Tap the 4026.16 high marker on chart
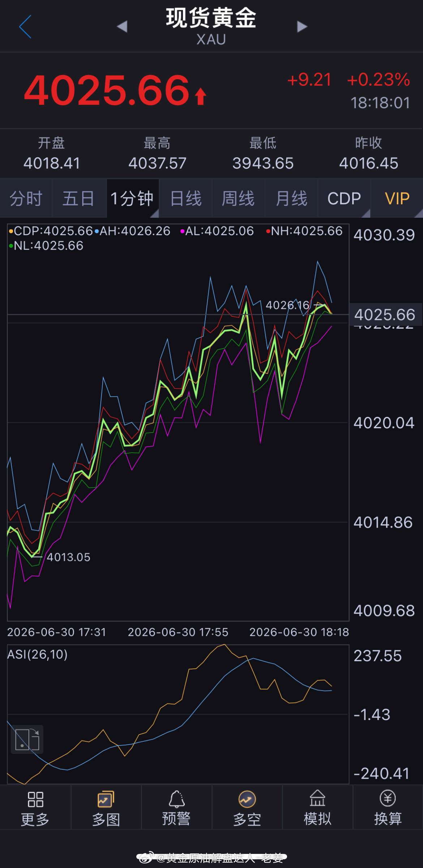This screenshot has width=423, height=868. (x=288, y=305)
